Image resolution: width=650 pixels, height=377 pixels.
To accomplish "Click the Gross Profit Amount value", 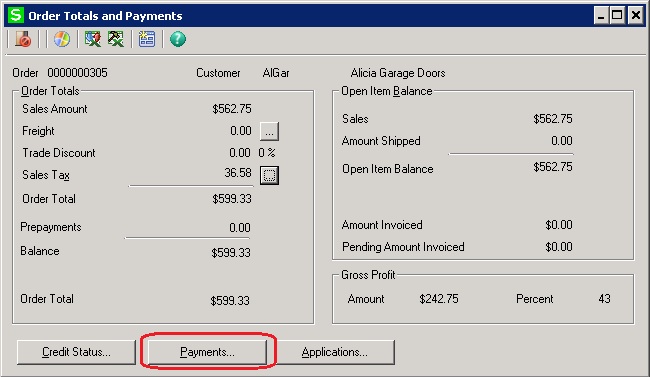I will (x=439, y=299).
